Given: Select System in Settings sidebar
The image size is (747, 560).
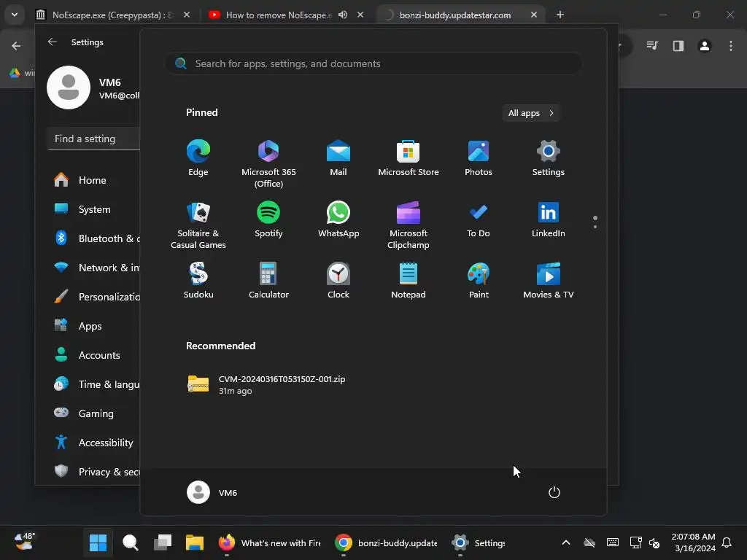Looking at the screenshot, I should (x=94, y=209).
